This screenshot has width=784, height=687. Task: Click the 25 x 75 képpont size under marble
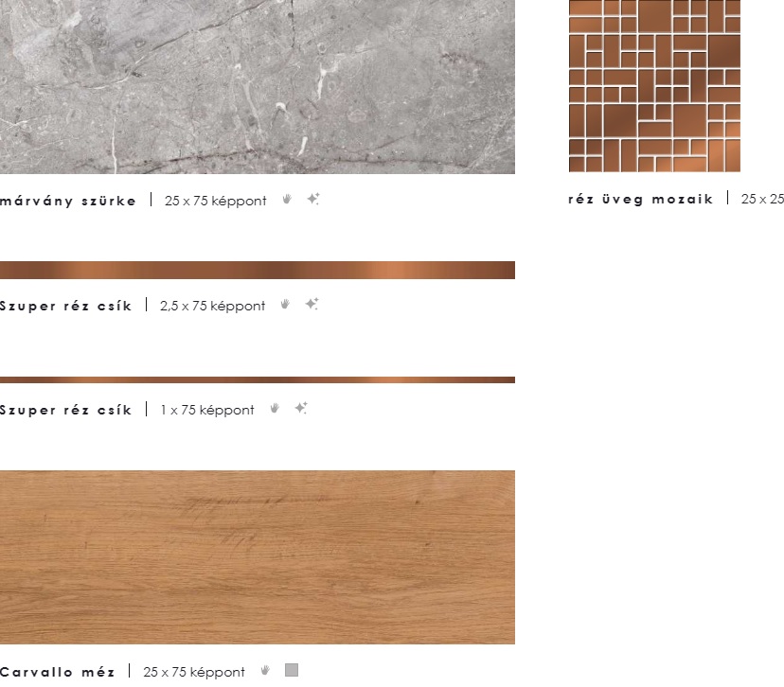pos(216,201)
